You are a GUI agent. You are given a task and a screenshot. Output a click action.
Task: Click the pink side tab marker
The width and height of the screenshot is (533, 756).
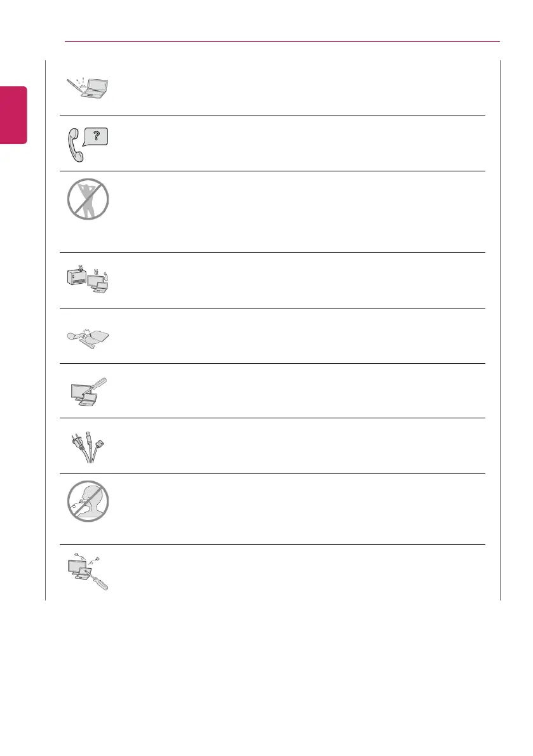[x=13, y=116]
